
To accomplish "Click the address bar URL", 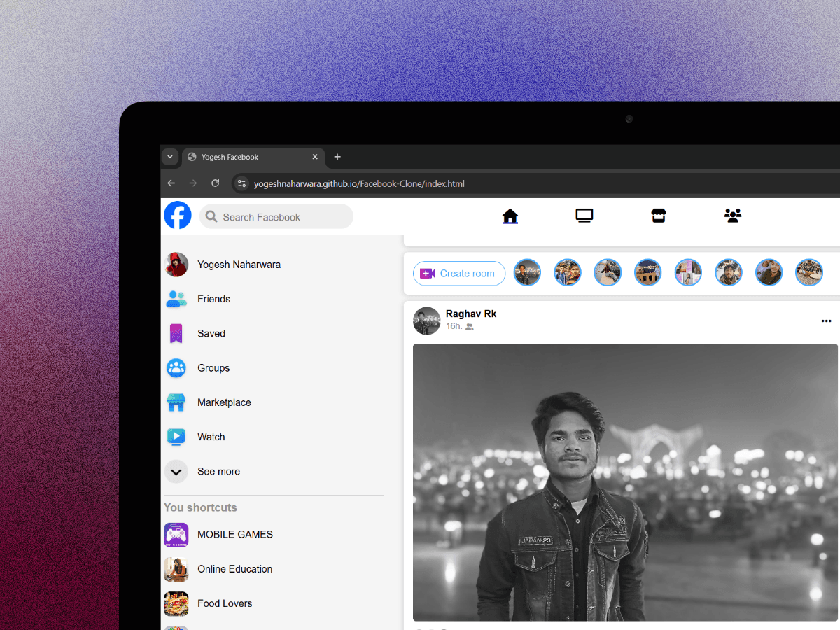I will pos(359,184).
